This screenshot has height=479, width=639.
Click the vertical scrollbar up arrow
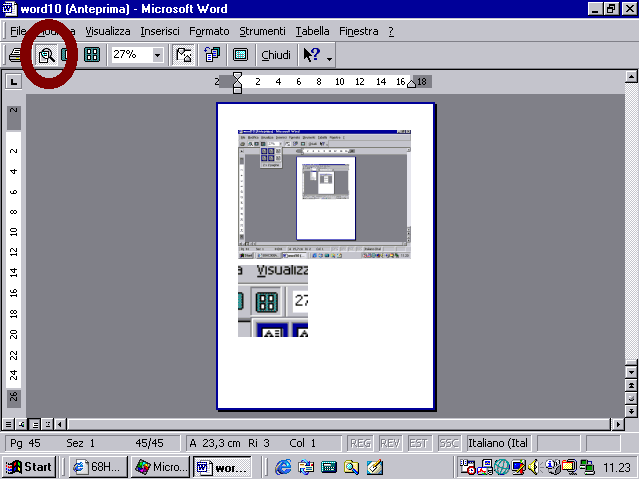[x=631, y=77]
